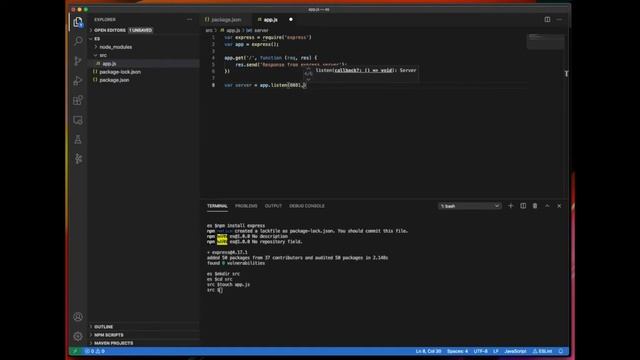Click the code minimap thumbnail
The image size is (640, 360).
pos(545,42)
